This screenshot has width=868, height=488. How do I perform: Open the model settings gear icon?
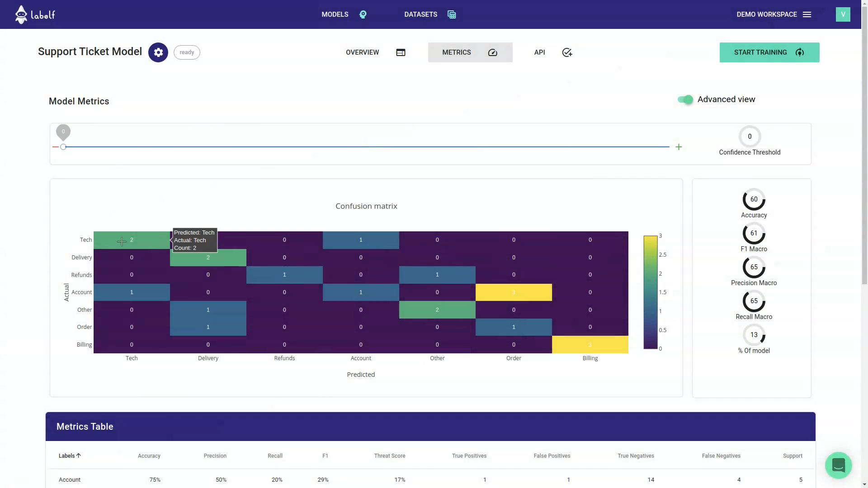(x=158, y=52)
